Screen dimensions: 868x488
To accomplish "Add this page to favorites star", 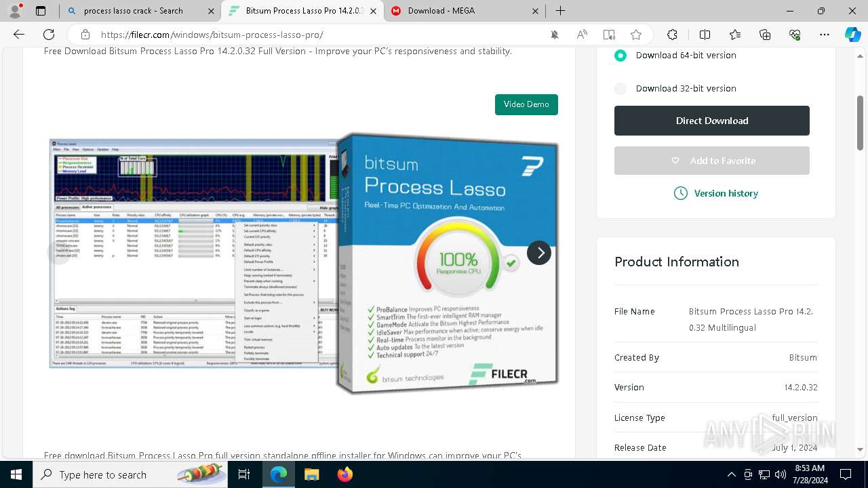I will tap(635, 35).
